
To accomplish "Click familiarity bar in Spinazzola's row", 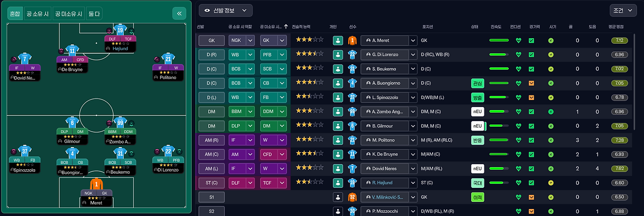I will tap(499, 97).
